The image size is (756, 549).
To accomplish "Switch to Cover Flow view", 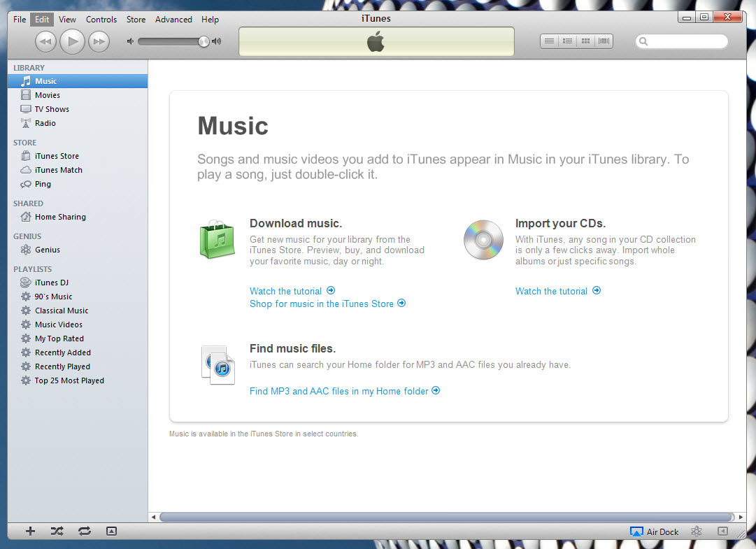I will point(604,41).
